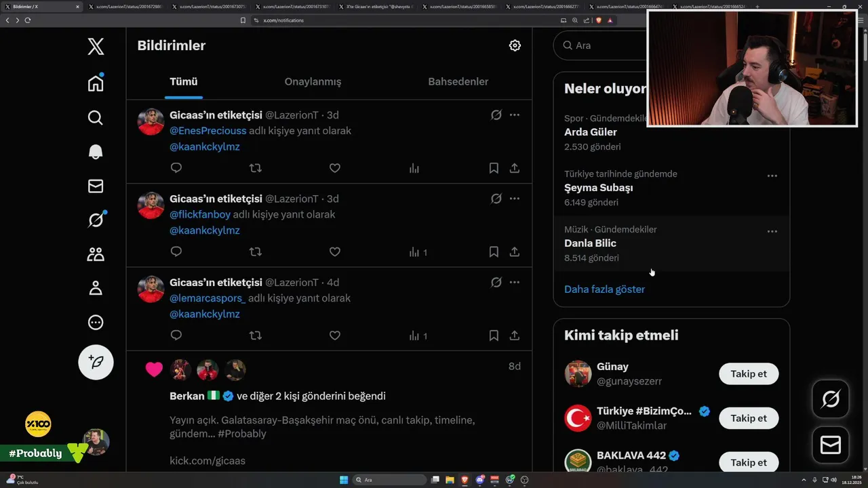This screenshot has width=868, height=488.
Task: Follow BAKLAVA 442 with Takip et
Action: click(x=749, y=462)
